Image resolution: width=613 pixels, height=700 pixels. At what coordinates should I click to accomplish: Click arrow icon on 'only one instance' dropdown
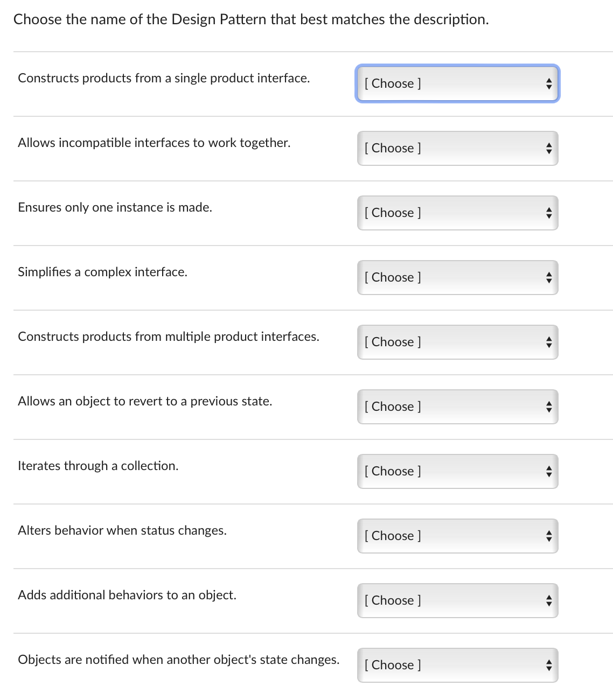[548, 213]
